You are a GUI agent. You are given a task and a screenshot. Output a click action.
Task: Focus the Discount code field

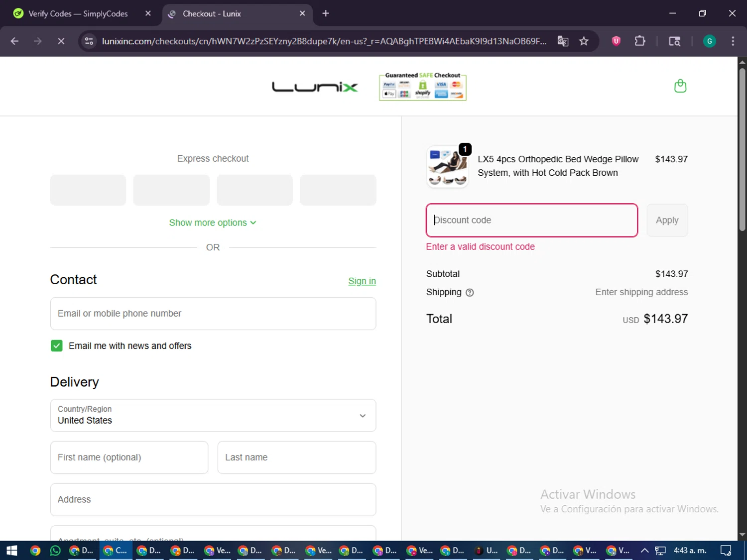pyautogui.click(x=532, y=220)
